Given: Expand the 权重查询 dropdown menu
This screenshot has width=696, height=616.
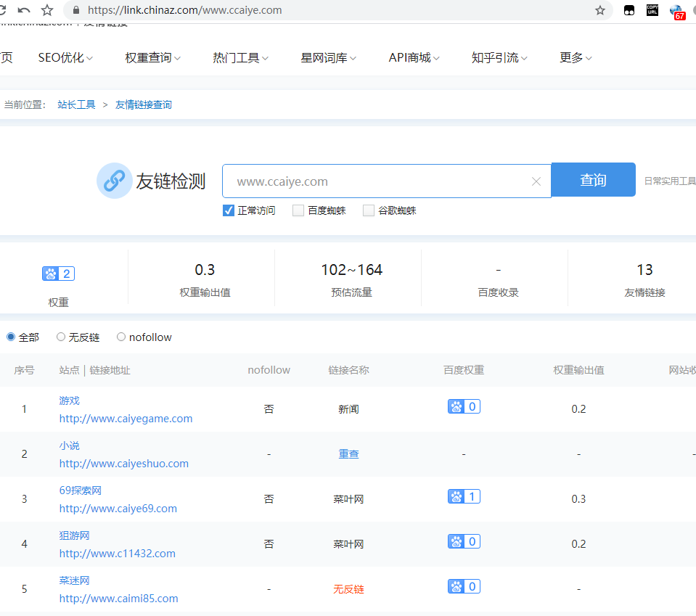Looking at the screenshot, I should (152, 58).
